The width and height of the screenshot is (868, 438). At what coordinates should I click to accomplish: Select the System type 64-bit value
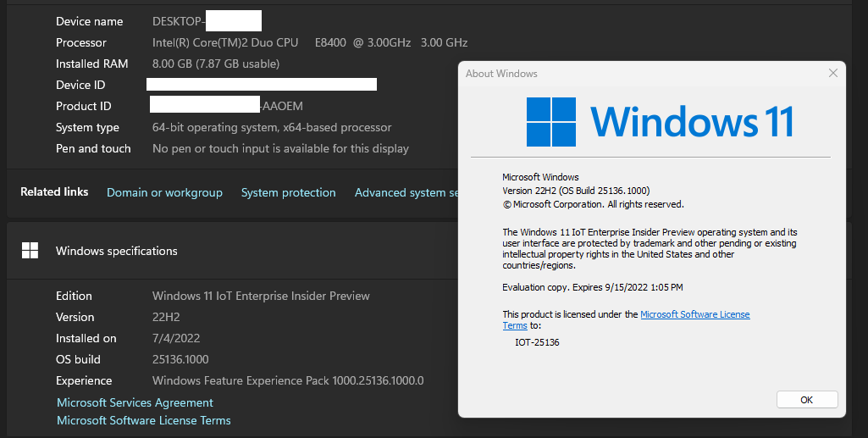pos(272,127)
